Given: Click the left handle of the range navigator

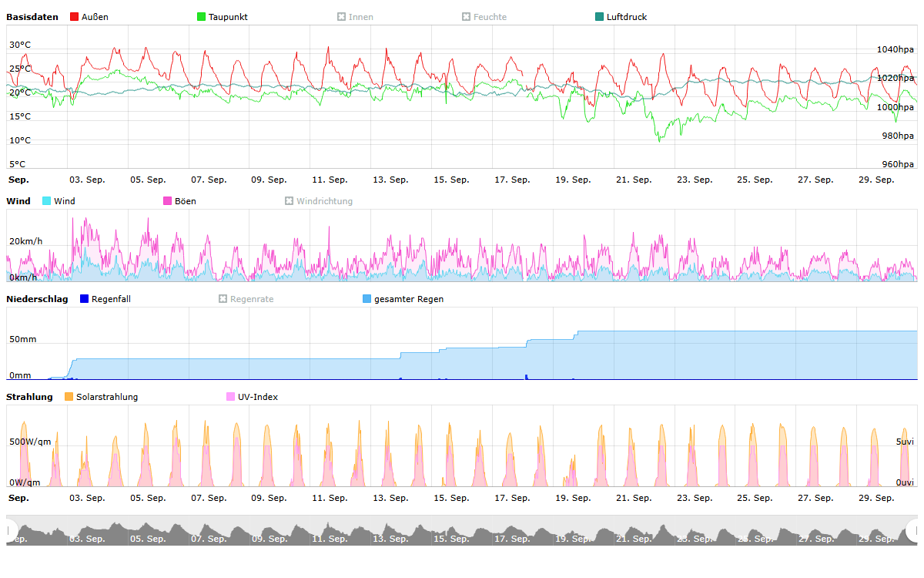Looking at the screenshot, I should pyautogui.click(x=11, y=530).
